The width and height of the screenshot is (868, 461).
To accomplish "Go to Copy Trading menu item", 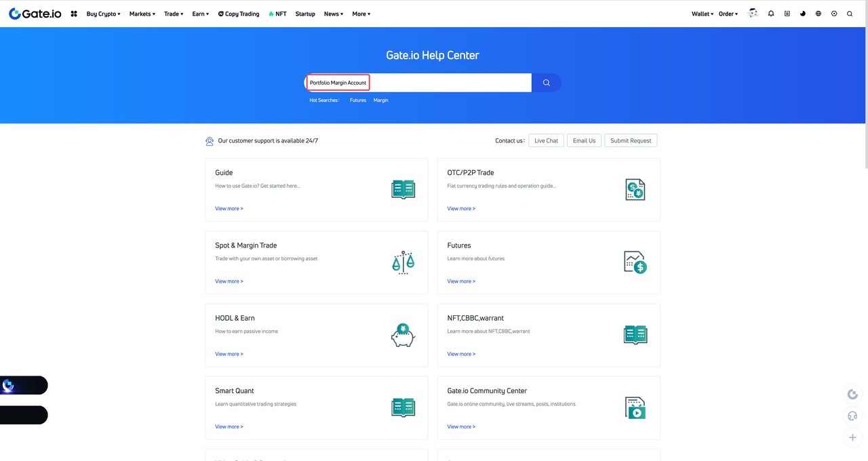I will (x=239, y=14).
